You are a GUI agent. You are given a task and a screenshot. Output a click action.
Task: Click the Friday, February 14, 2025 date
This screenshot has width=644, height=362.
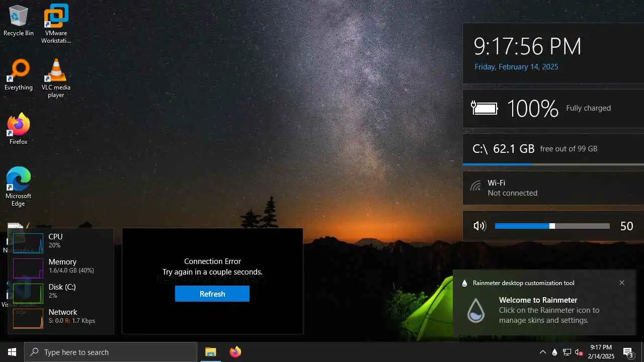coord(516,67)
